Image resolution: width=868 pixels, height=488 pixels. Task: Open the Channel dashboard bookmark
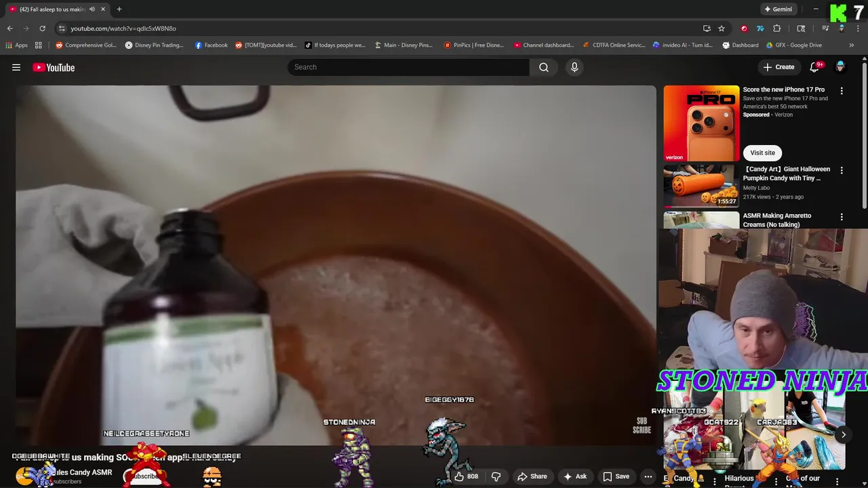[543, 45]
